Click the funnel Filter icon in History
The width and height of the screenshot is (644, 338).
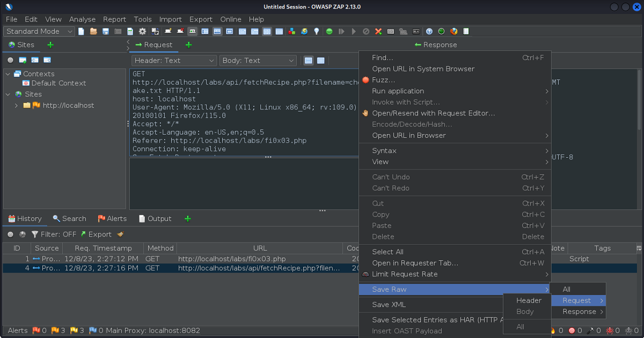[35, 234]
